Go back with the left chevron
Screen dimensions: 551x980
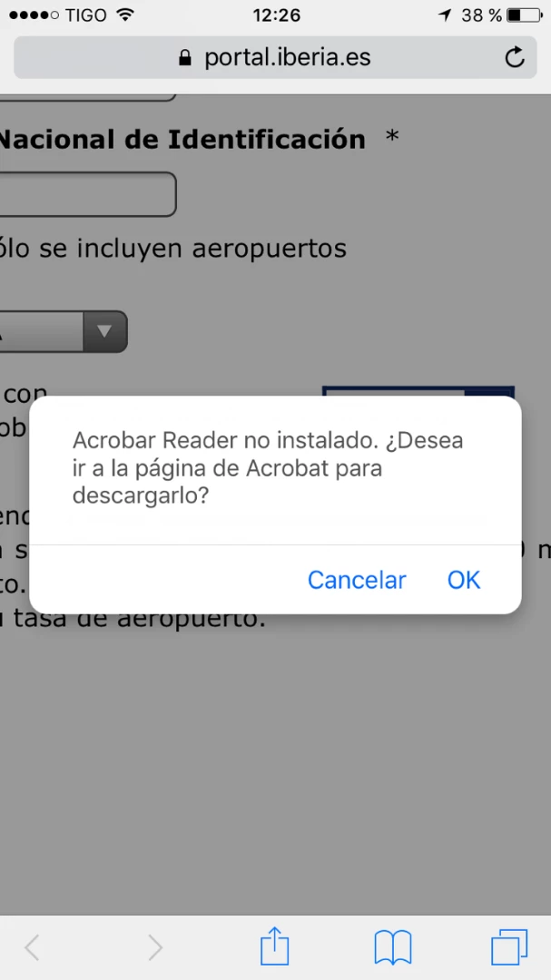(32, 948)
